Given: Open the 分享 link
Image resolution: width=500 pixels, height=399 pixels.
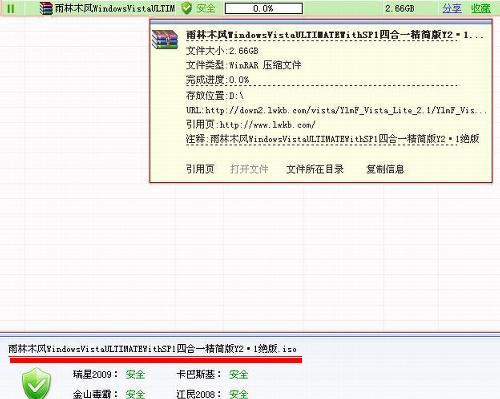Looking at the screenshot, I should click(x=452, y=8).
